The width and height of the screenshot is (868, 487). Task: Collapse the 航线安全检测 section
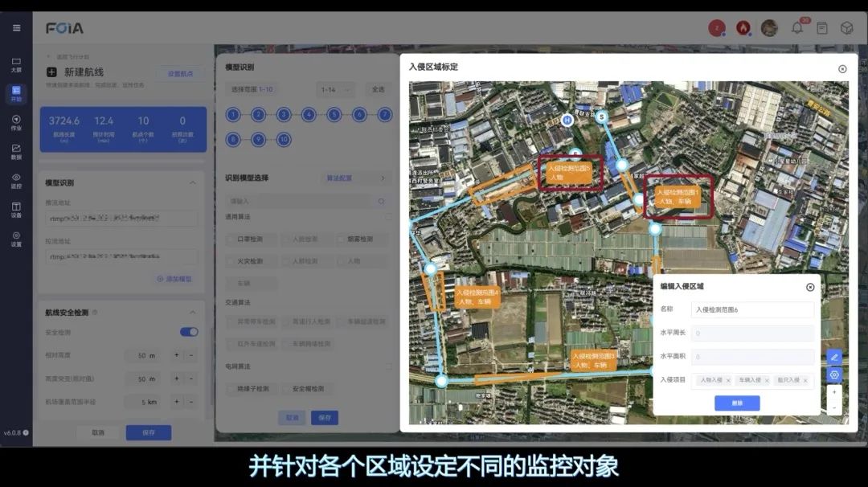[192, 313]
